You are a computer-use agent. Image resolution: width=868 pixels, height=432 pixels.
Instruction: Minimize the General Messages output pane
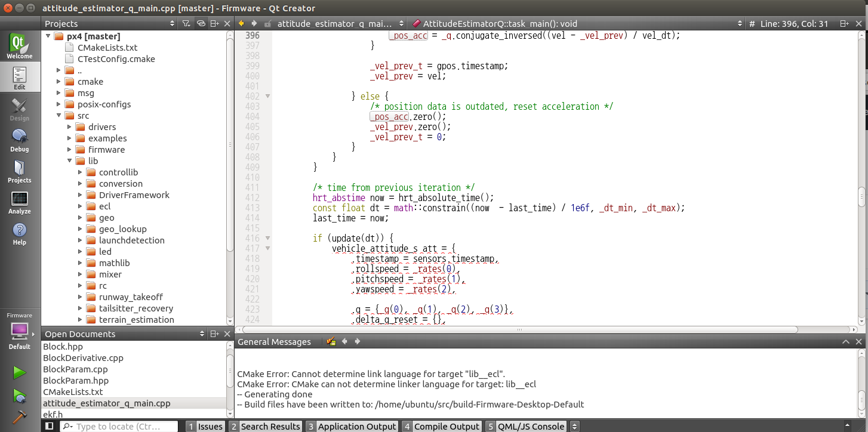[x=845, y=342]
